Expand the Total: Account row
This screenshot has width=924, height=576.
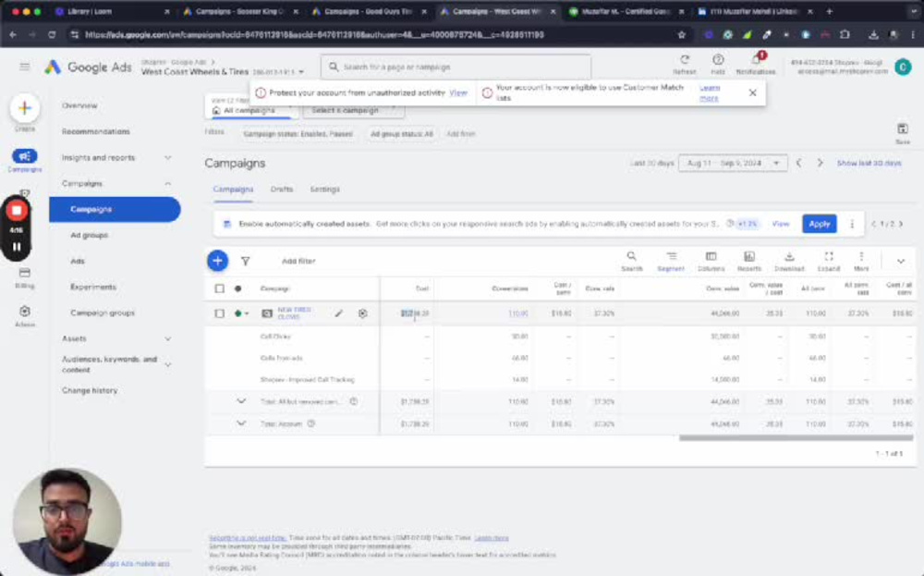point(241,423)
